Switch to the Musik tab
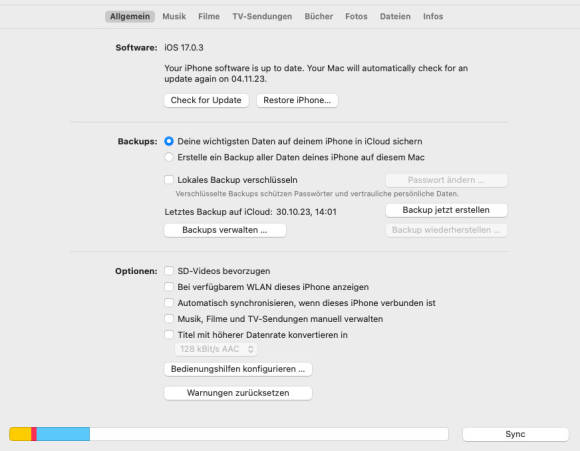Screen dimensions: 580x451 174,16
